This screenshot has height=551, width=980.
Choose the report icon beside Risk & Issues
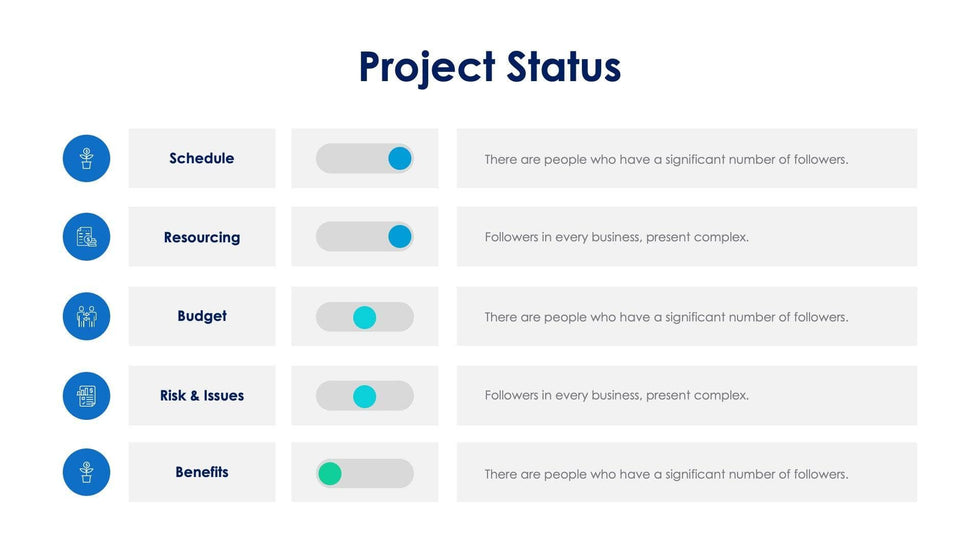pyautogui.click(x=86, y=395)
